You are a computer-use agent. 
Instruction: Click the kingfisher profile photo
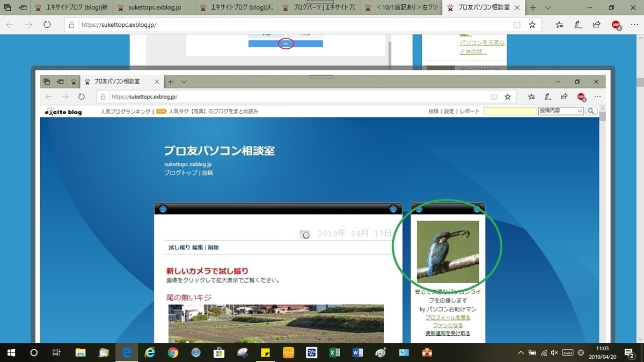pyautogui.click(x=448, y=252)
